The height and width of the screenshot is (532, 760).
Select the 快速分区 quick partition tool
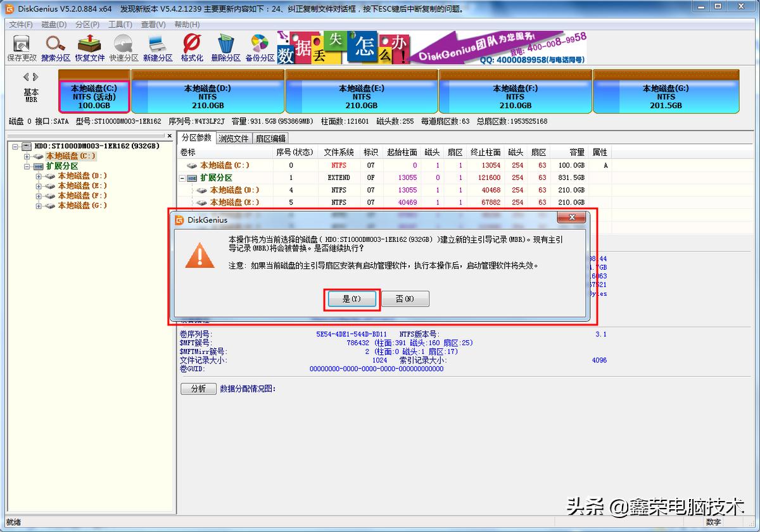(x=123, y=47)
